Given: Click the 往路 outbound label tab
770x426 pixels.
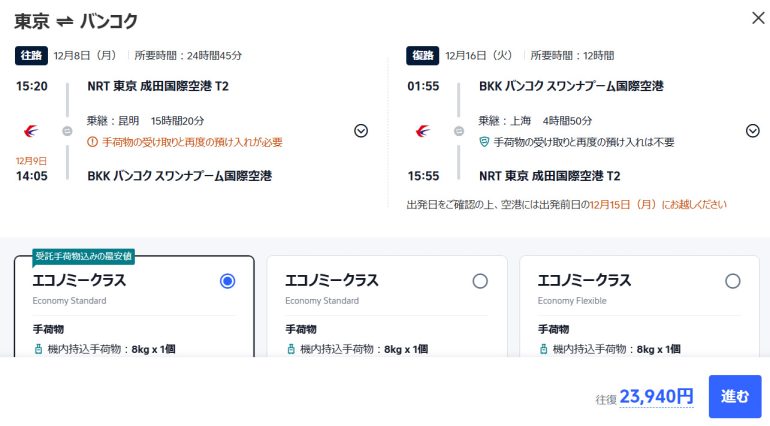Looking at the screenshot, I should pyautogui.click(x=30, y=55).
